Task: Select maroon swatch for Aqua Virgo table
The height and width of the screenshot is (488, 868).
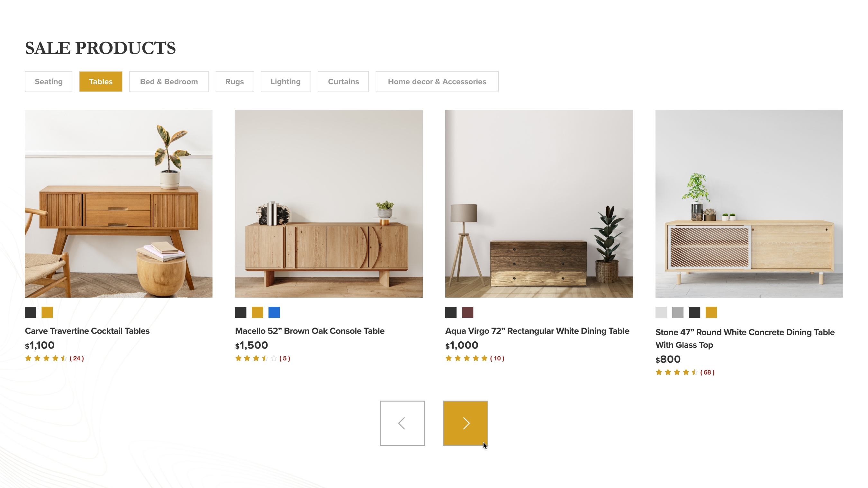Action: point(467,312)
